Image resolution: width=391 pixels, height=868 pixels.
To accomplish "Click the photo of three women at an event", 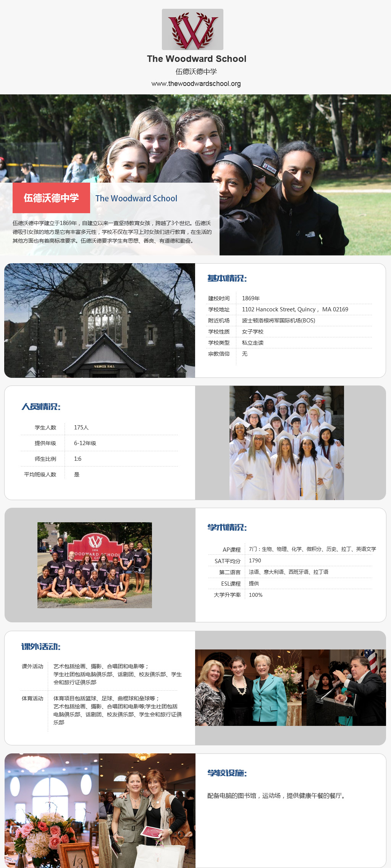I will 248,688.
